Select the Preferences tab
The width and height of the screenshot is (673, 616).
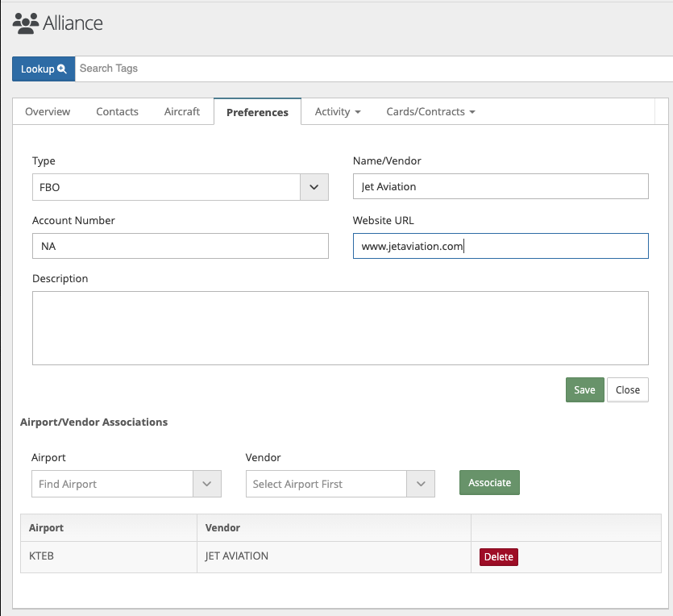pyautogui.click(x=257, y=112)
